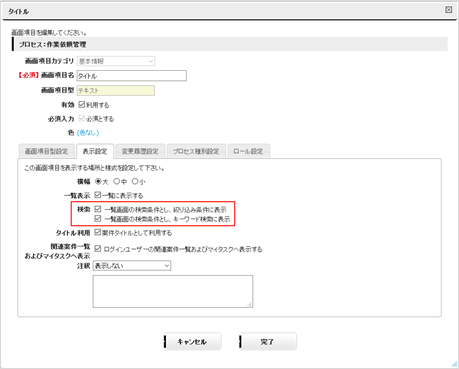The image size is (459, 369).
Task: Switch to 画面項目型設定 tab
Action: (x=46, y=151)
